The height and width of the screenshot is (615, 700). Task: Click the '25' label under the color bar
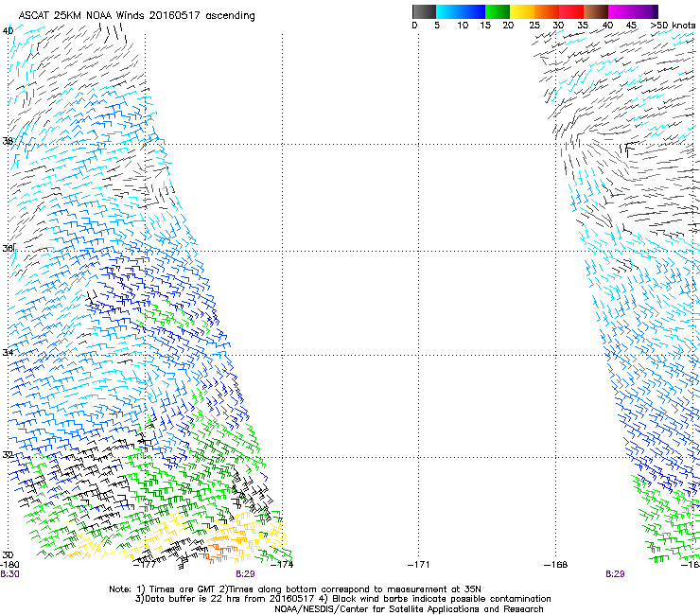pyautogui.click(x=534, y=26)
